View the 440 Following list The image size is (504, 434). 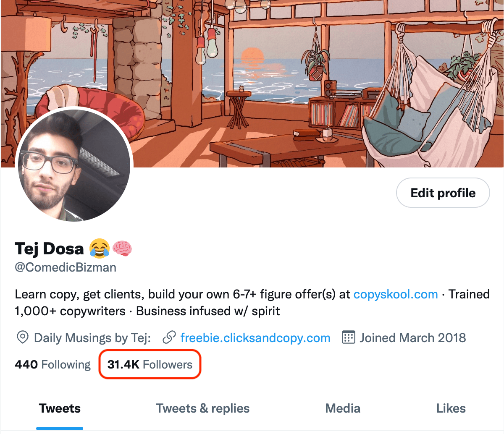coord(52,364)
